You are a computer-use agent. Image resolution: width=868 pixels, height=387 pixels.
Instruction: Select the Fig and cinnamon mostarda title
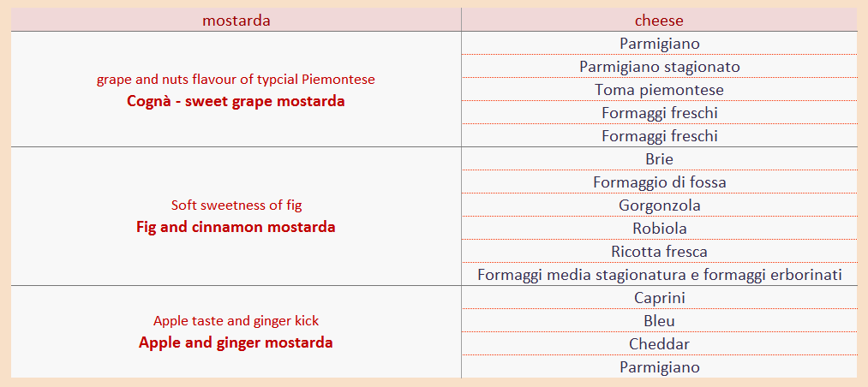tap(236, 228)
